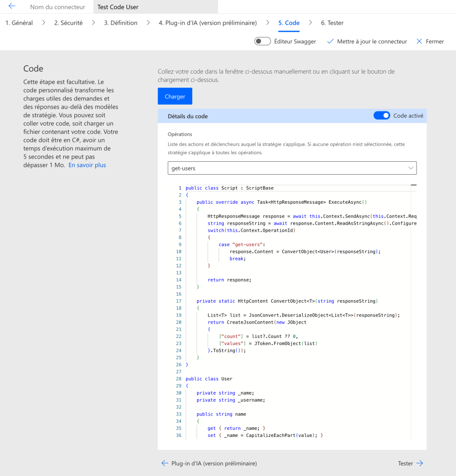Image resolution: width=456 pixels, height=476 pixels.
Task: Open the get-users operations dropdown
Action: pos(292,168)
